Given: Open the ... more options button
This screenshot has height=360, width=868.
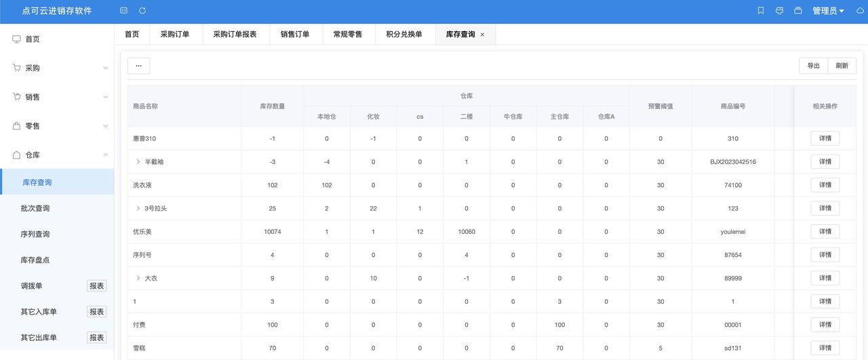Looking at the screenshot, I should (138, 66).
